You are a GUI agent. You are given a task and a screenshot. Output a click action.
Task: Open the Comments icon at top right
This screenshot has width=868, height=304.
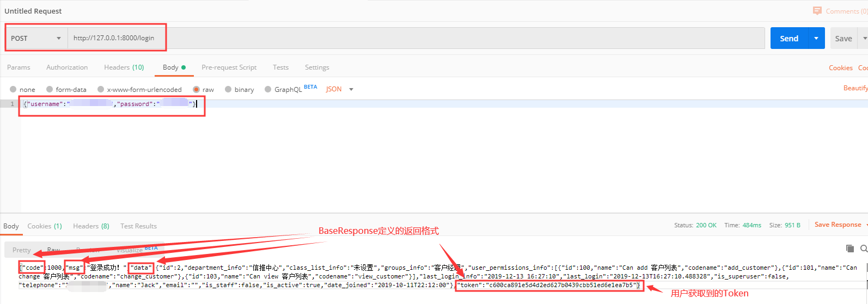tap(817, 11)
